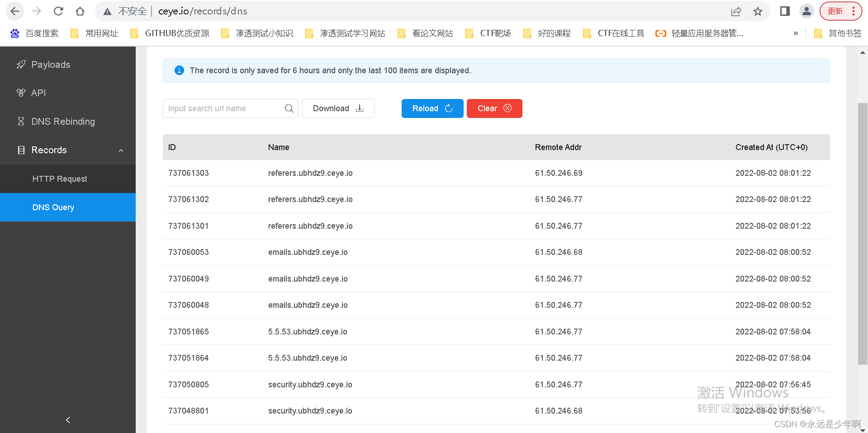Download the DNS records
The height and width of the screenshot is (433, 868).
tap(338, 108)
